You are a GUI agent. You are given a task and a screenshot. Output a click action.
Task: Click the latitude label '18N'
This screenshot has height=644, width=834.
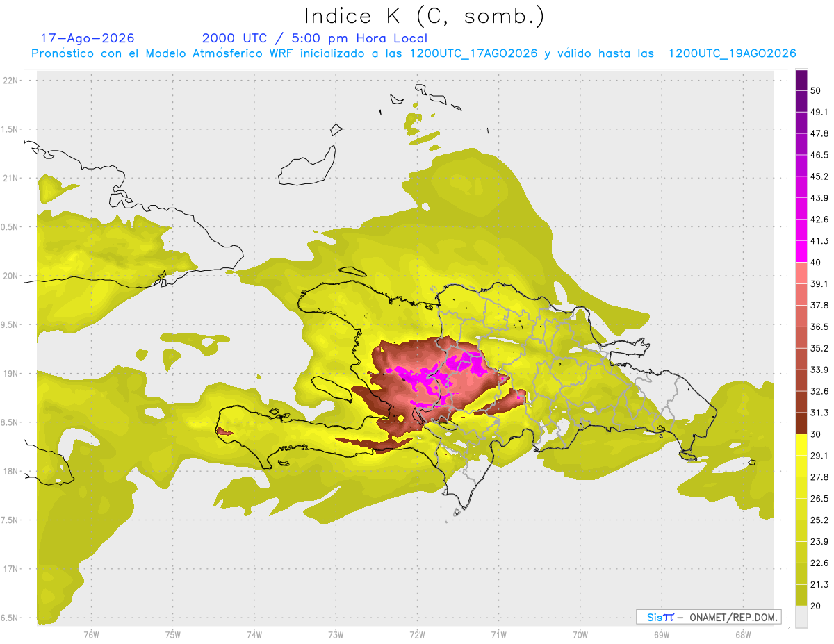tap(10, 472)
